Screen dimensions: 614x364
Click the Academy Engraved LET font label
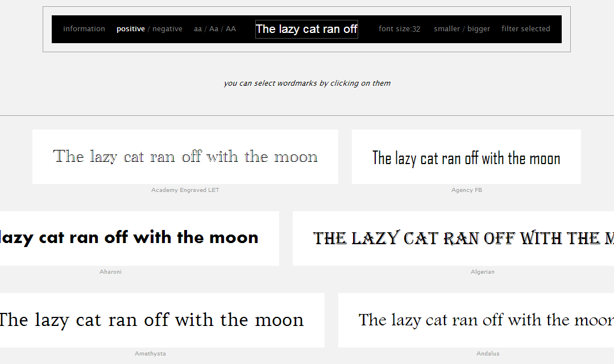click(x=185, y=190)
